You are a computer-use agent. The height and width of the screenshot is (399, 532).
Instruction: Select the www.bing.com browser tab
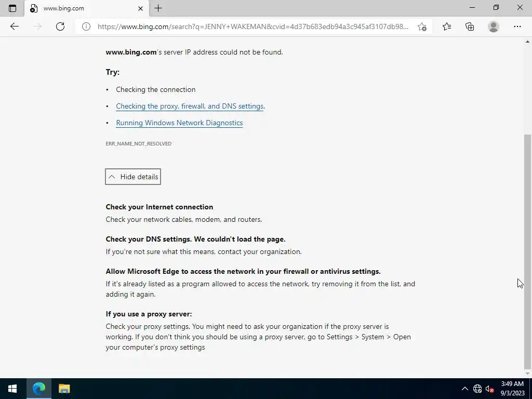(87, 8)
